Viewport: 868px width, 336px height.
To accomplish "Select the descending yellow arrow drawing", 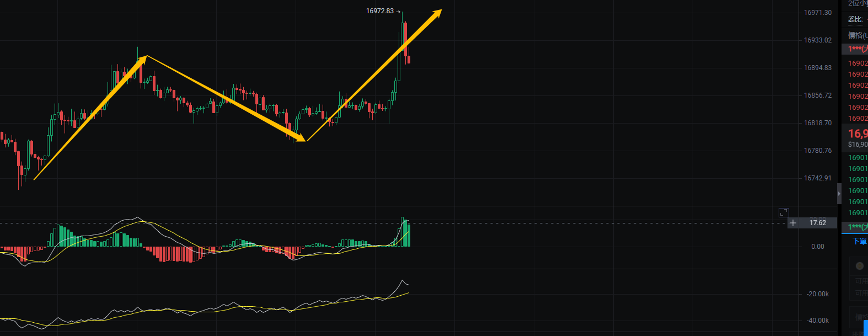I will pyautogui.click(x=226, y=99).
